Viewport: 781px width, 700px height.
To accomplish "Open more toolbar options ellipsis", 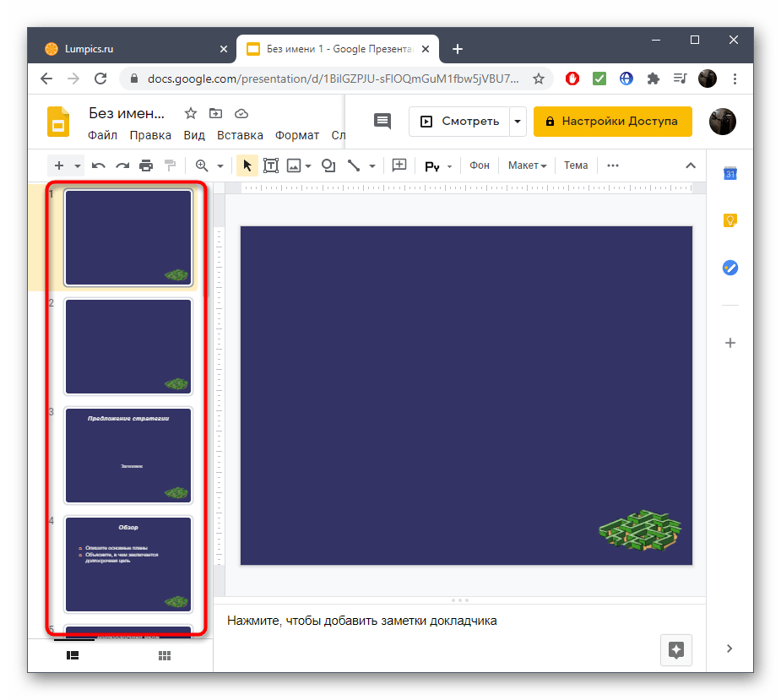I will click(x=613, y=166).
